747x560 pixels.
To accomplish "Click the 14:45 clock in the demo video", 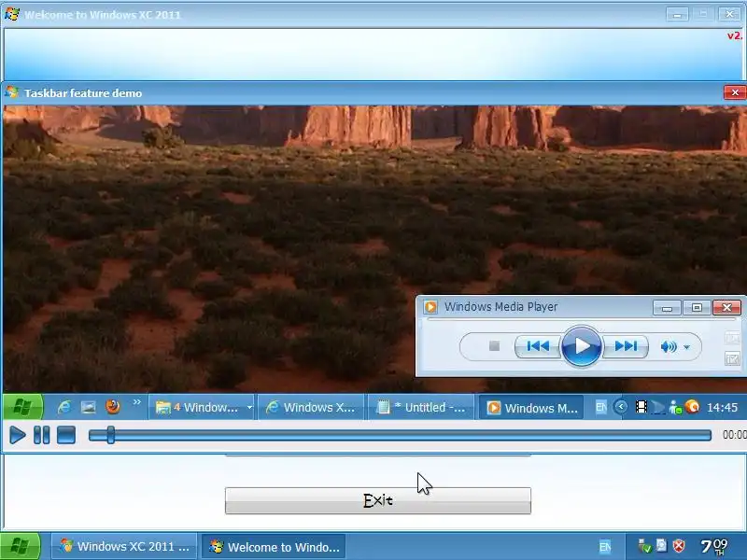I will (x=722, y=408).
